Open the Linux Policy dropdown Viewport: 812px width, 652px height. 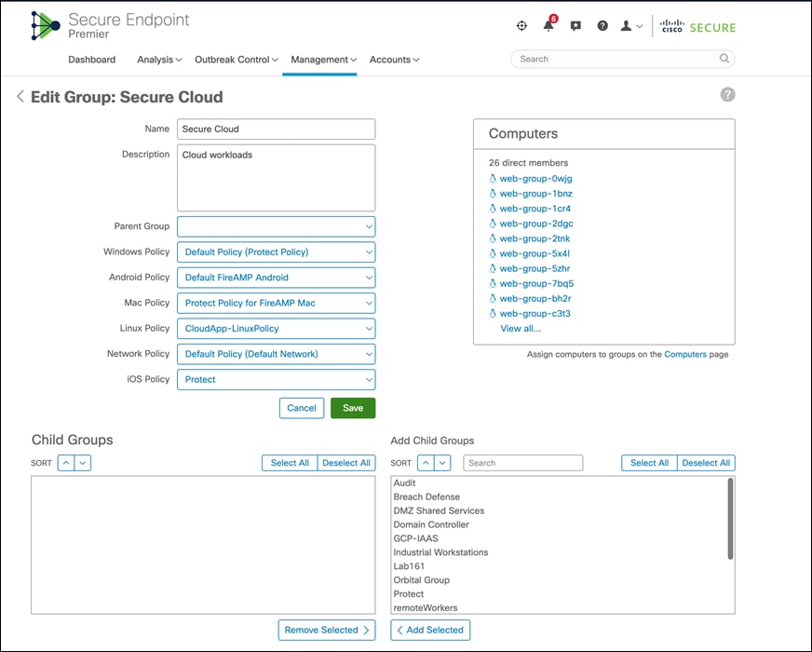pos(276,329)
